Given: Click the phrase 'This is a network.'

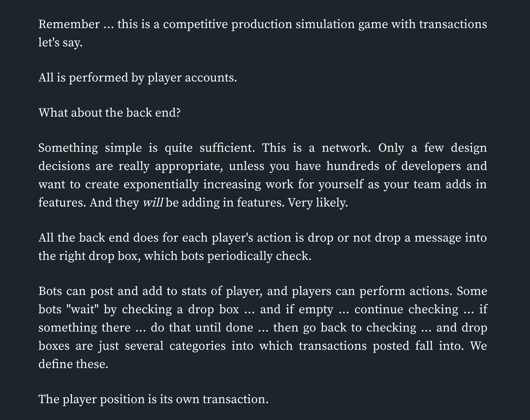Looking at the screenshot, I should pos(316,148).
